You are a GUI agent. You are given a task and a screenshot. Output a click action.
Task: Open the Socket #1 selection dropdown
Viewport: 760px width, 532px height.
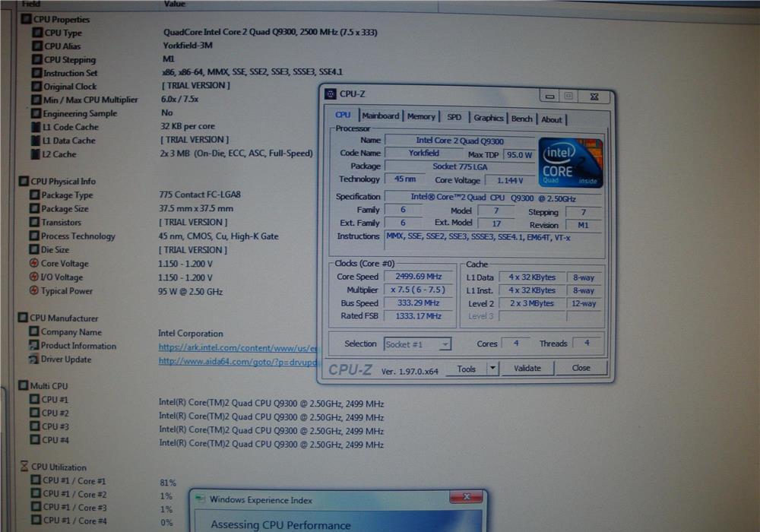click(418, 344)
